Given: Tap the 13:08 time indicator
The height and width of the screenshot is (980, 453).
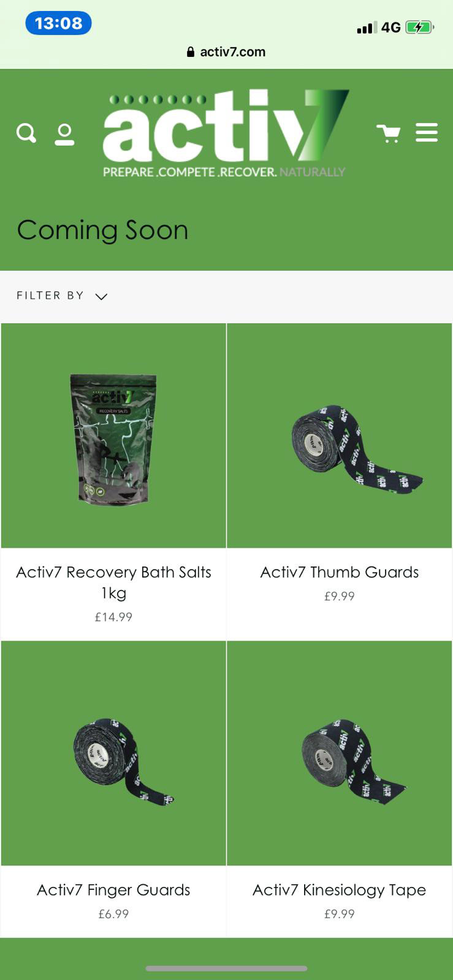Looking at the screenshot, I should tap(58, 23).
